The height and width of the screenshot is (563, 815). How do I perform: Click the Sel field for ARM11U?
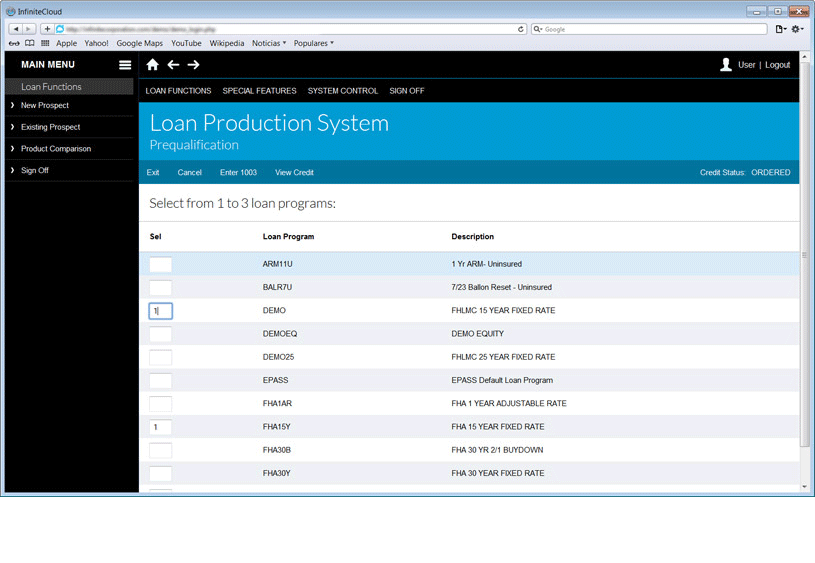[160, 265]
